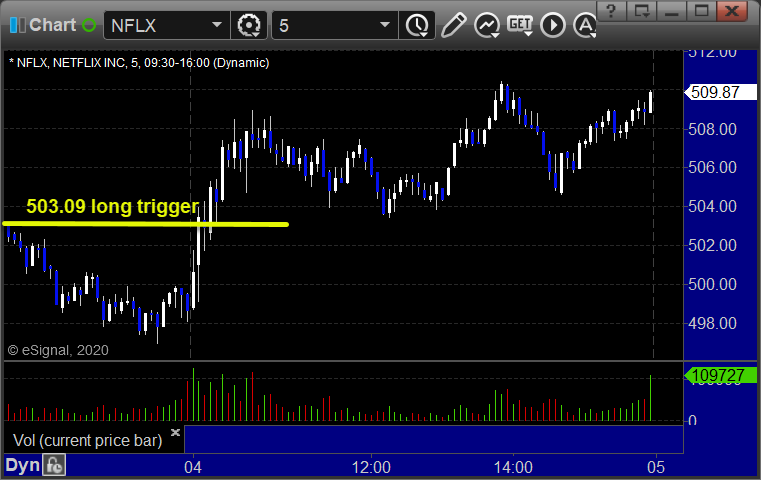Image resolution: width=761 pixels, height=480 pixels.
Task: Click the 504.00 price axis label
Action: (x=712, y=206)
